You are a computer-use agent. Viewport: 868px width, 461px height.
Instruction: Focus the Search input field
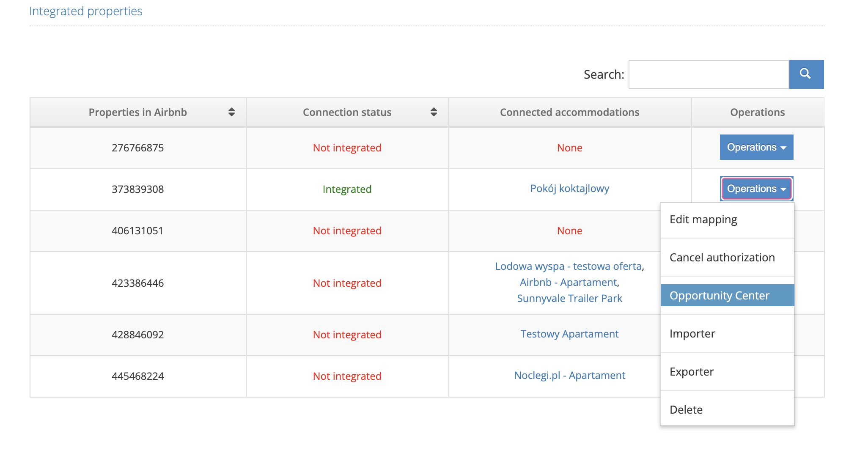tap(708, 74)
